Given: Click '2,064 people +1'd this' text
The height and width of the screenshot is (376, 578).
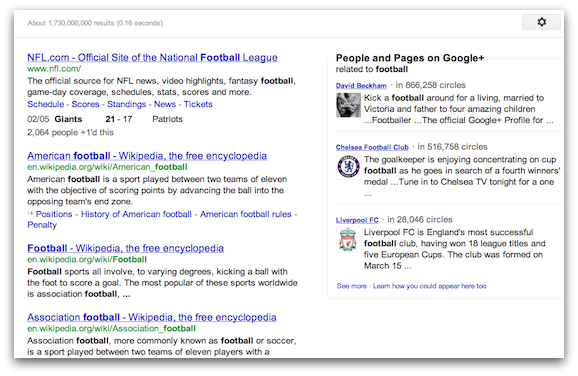Looking at the screenshot, I should 70,132.
